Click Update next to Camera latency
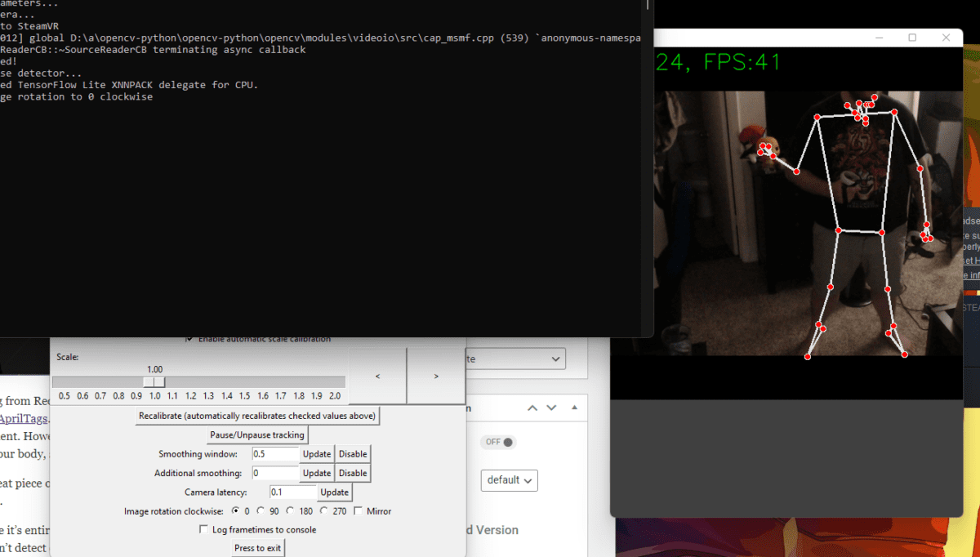980x557 pixels. click(334, 492)
